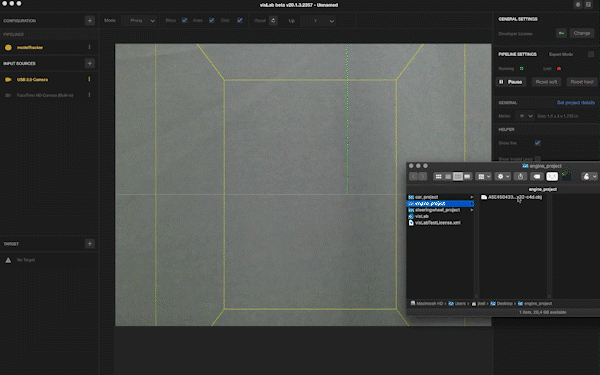Screen dimensions: 600x375
Task: Expand car_project folder arrow in Finder
Action: point(471,197)
